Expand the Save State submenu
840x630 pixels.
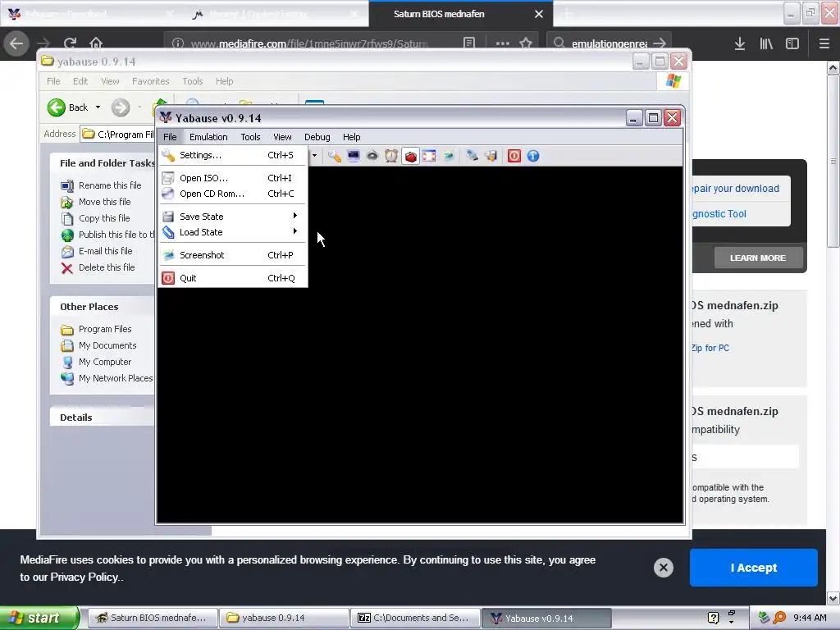(233, 217)
